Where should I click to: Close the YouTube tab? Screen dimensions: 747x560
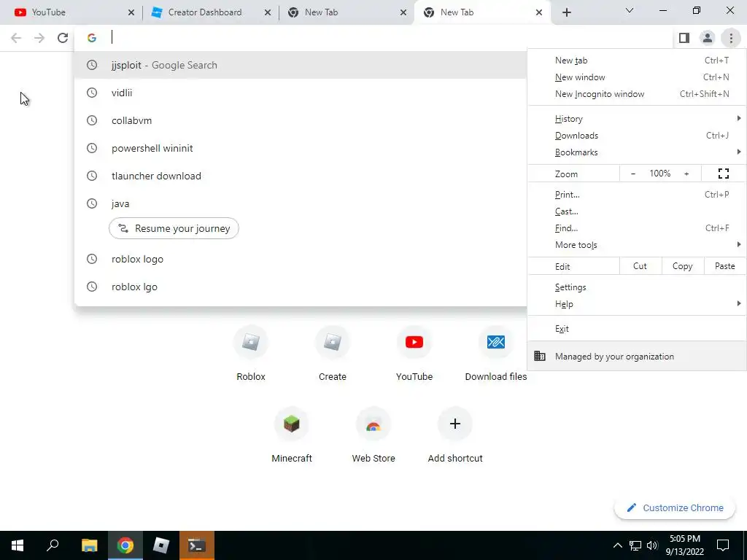(x=131, y=12)
